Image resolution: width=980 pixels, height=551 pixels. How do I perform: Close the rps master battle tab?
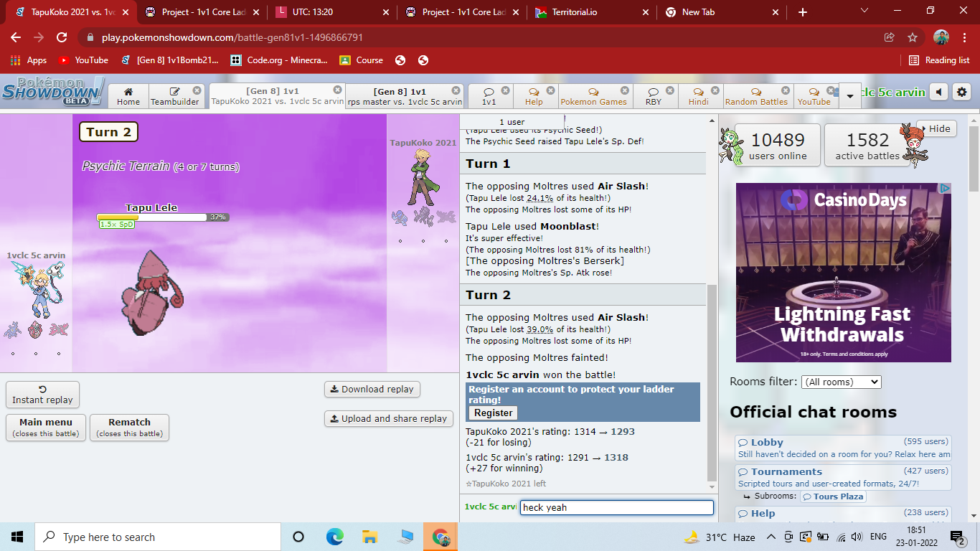[x=456, y=90]
